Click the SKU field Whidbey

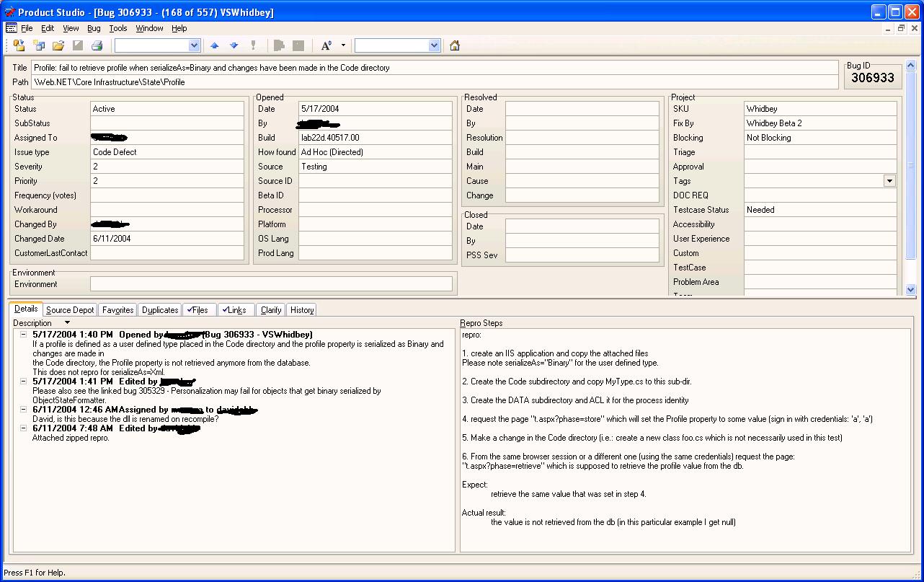(820, 109)
